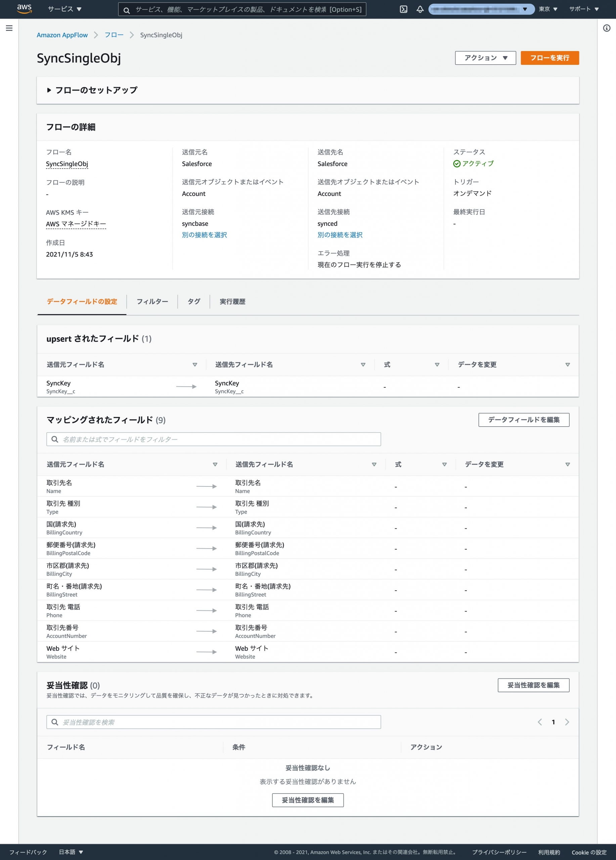Click the 国(請求先) BillingCountry source field
This screenshot has height=860, width=616.
[x=64, y=528]
